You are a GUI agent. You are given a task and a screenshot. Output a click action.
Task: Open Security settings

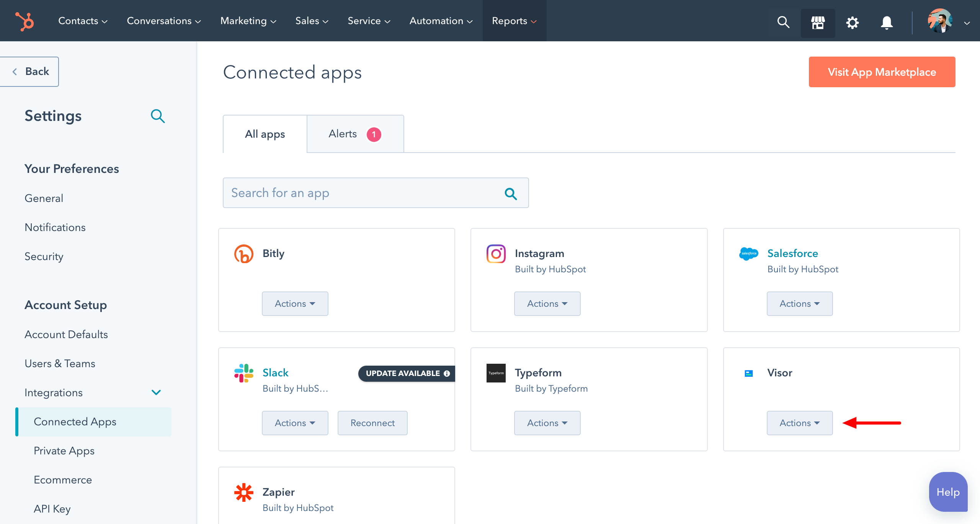[44, 256]
